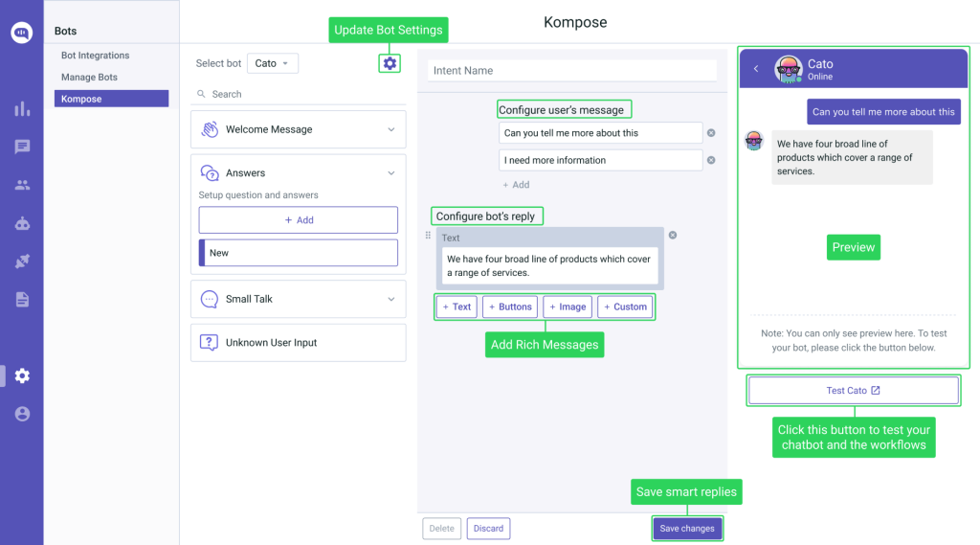Open the bot icon in sidebar
The image size is (980, 545).
tap(22, 223)
